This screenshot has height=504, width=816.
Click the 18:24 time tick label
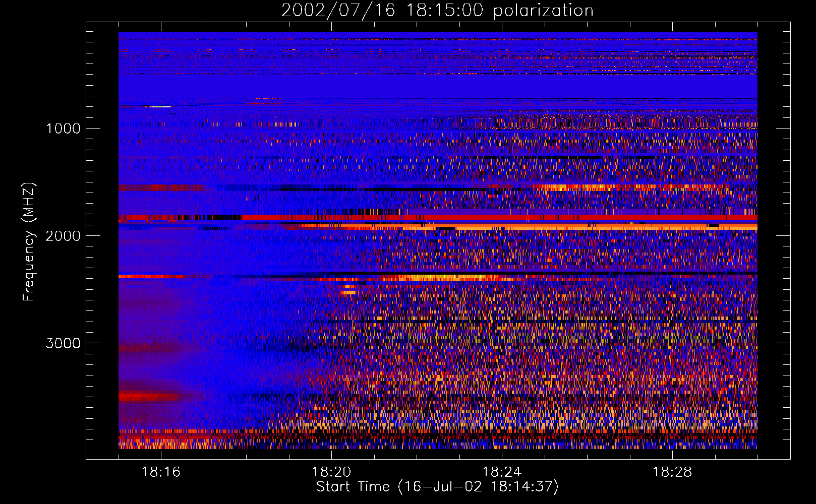(502, 472)
